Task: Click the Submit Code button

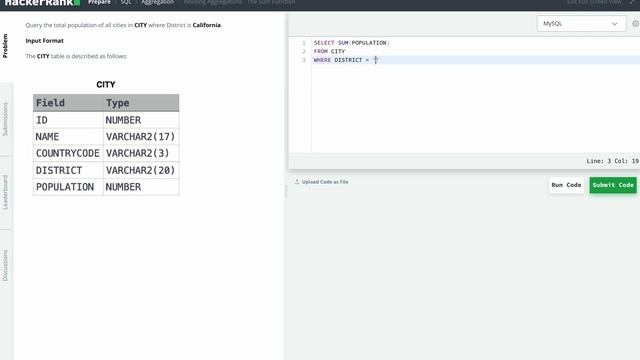Action: tap(613, 185)
